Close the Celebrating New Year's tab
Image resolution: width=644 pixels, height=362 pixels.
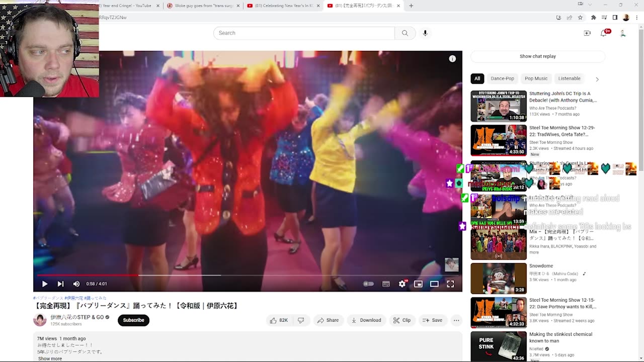318,6
